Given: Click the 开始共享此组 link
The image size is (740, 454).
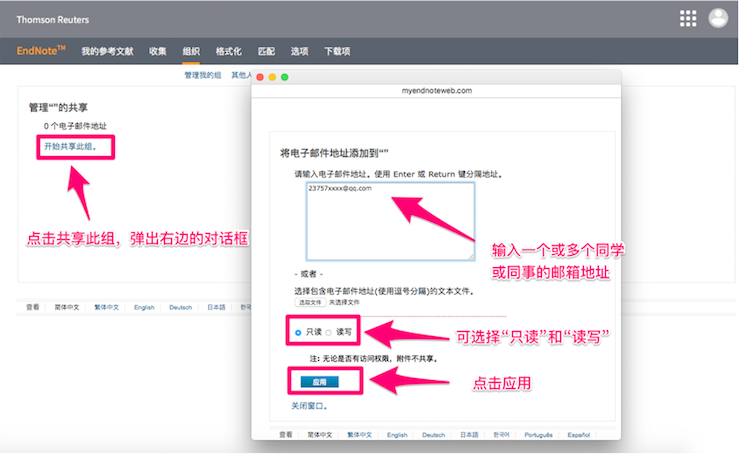Looking at the screenshot, I should tap(70, 146).
